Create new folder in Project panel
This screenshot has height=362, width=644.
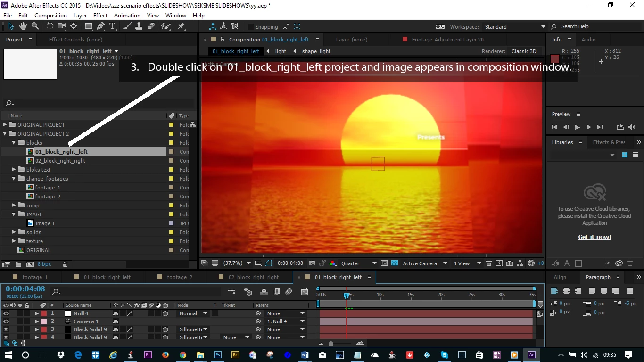tap(18, 264)
